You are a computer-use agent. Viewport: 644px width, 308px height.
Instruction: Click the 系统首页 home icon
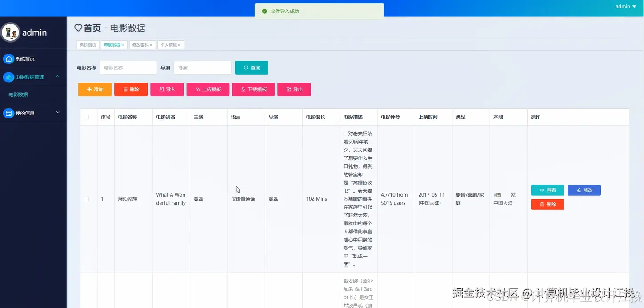coord(8,59)
